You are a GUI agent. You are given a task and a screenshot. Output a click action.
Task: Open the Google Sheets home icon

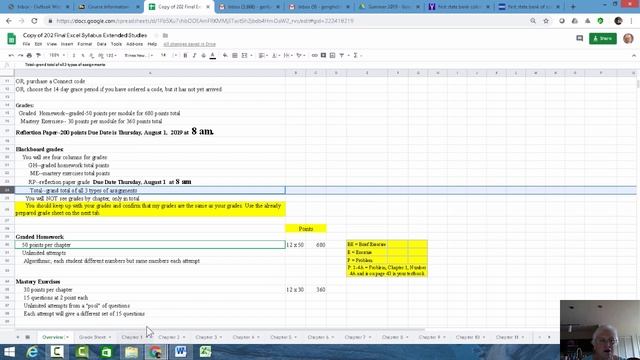[x=11, y=39]
